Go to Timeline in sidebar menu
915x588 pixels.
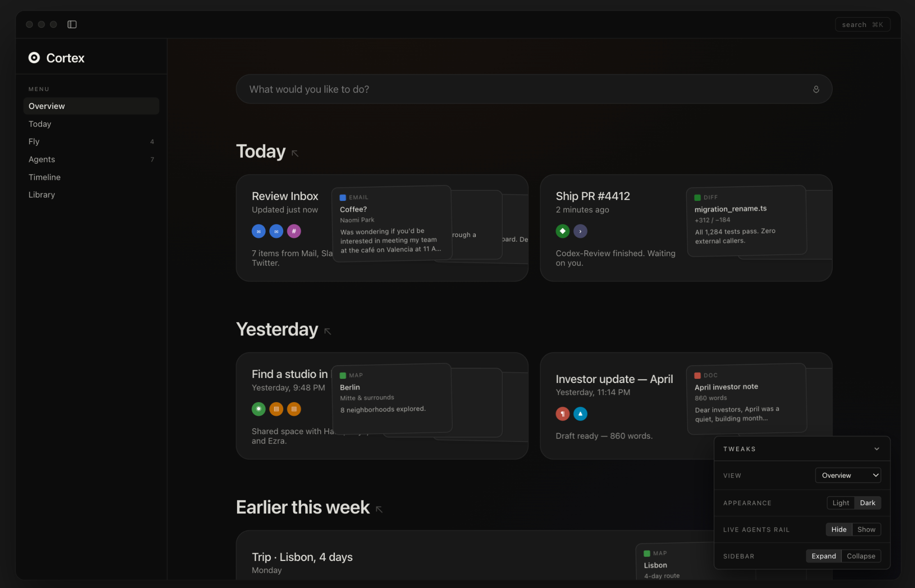pyautogui.click(x=44, y=177)
